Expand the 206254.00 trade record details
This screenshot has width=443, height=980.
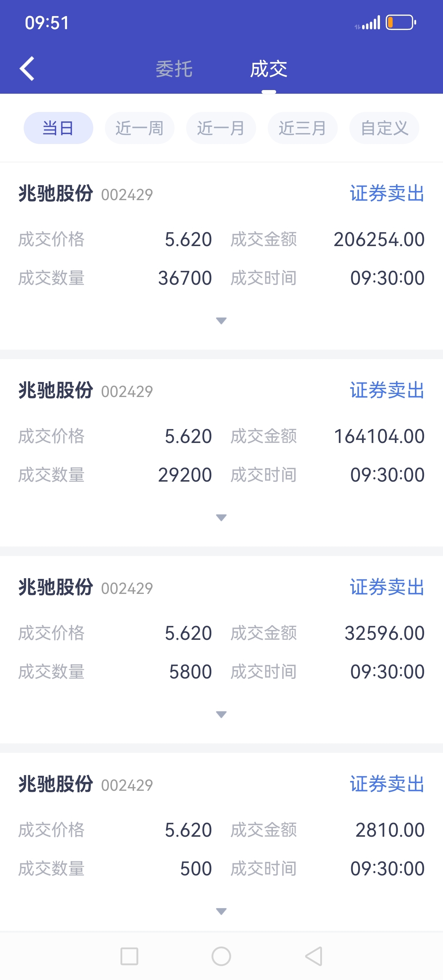point(221,321)
